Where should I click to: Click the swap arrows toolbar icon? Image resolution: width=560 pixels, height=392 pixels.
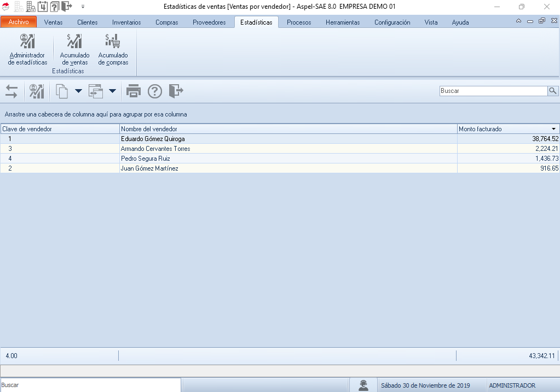coord(11,91)
